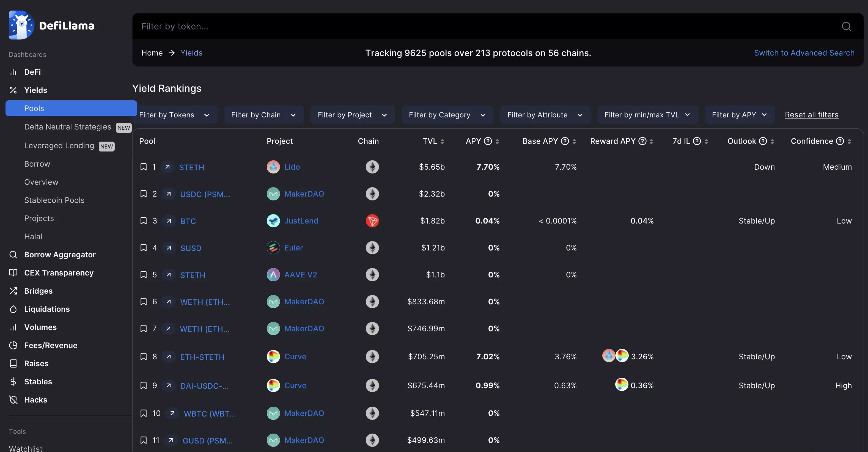
Task: Sort the table by TVL arrows
Action: [442, 142]
